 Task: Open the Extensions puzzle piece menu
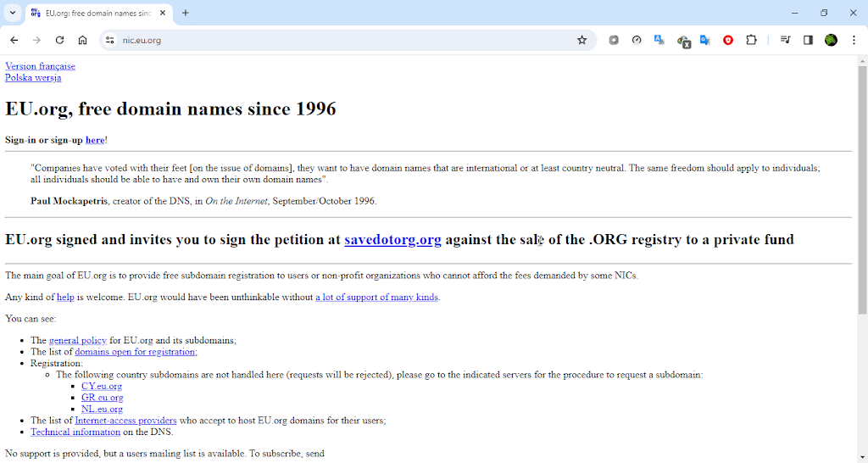pos(751,40)
